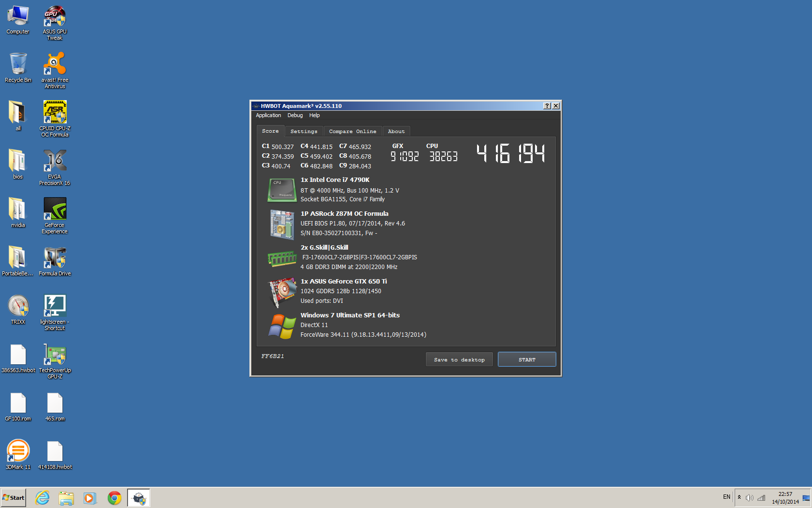Launch CPUID CPU-Z OC Formula
The image size is (812, 508).
click(55, 119)
